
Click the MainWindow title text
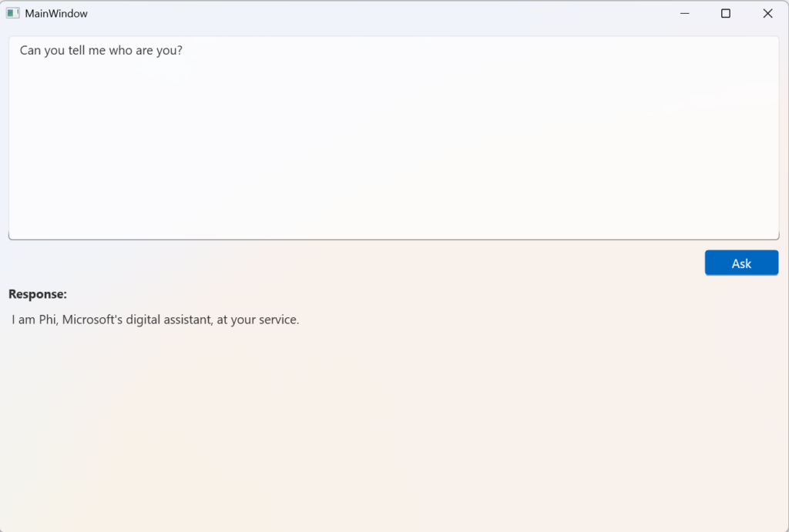click(x=56, y=14)
